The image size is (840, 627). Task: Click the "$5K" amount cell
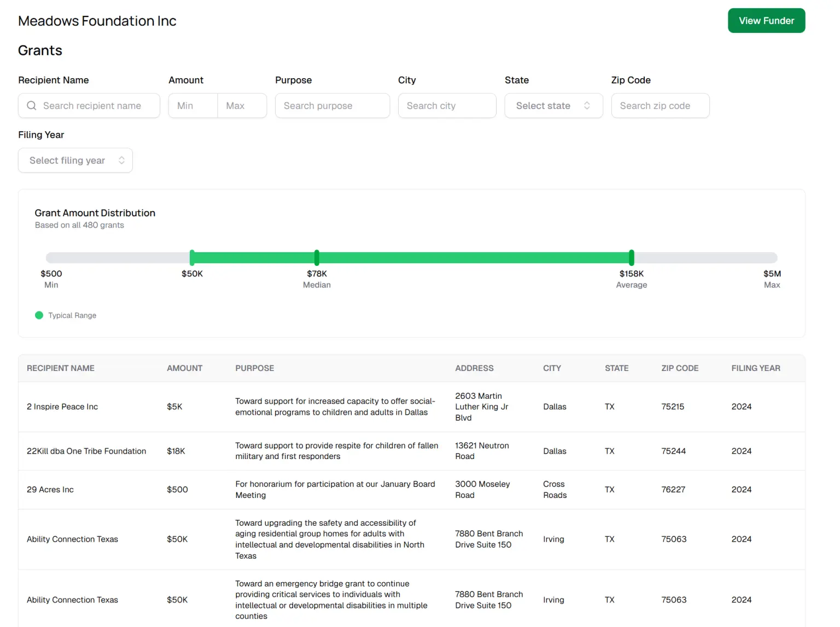[x=174, y=407]
